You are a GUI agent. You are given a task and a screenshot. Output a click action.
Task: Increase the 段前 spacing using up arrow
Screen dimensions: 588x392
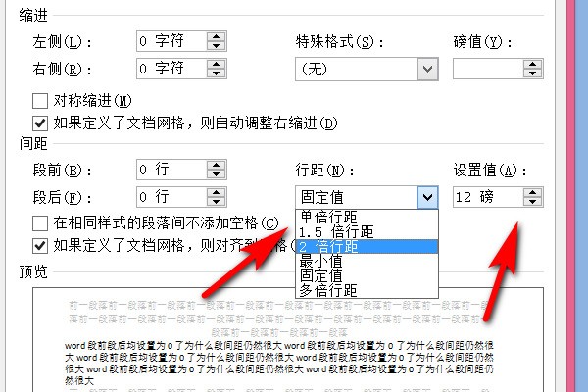[x=216, y=164]
